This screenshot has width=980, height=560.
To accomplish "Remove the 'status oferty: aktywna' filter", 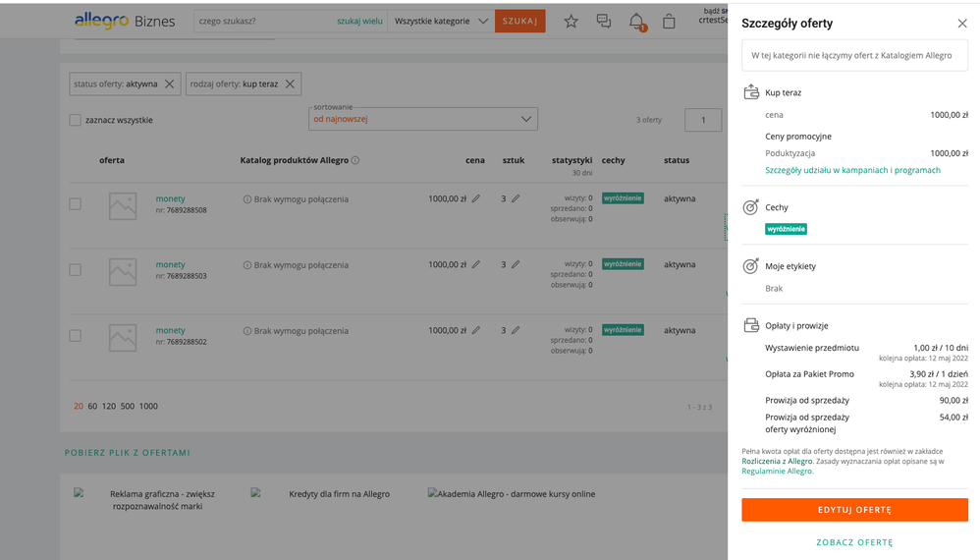I will click(x=169, y=84).
